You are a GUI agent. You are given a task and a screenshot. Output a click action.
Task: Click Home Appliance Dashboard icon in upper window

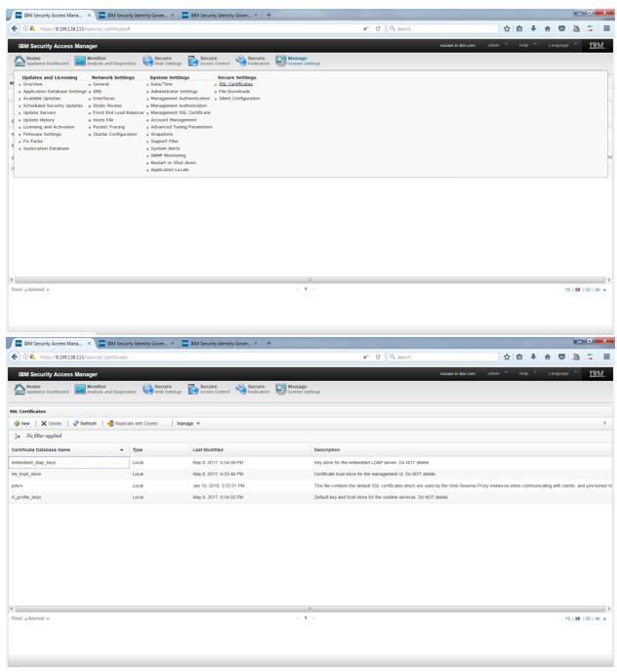[20, 61]
